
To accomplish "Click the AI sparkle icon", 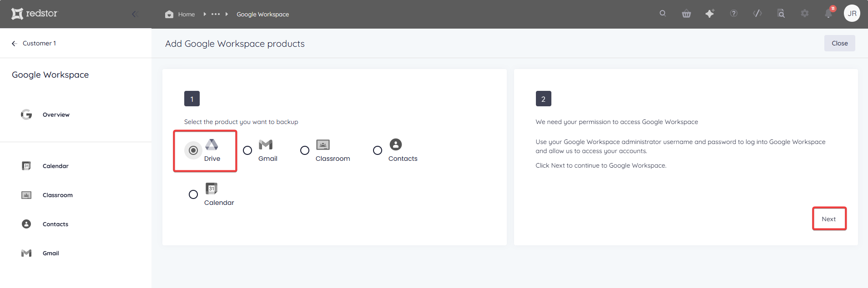I will pos(710,14).
